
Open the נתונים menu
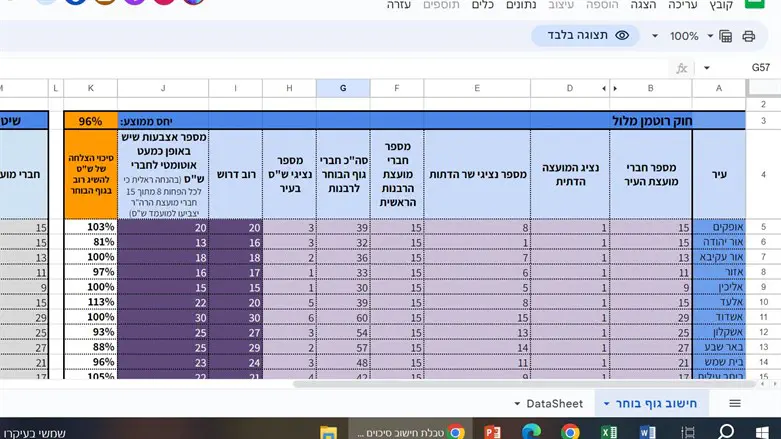[x=521, y=5]
